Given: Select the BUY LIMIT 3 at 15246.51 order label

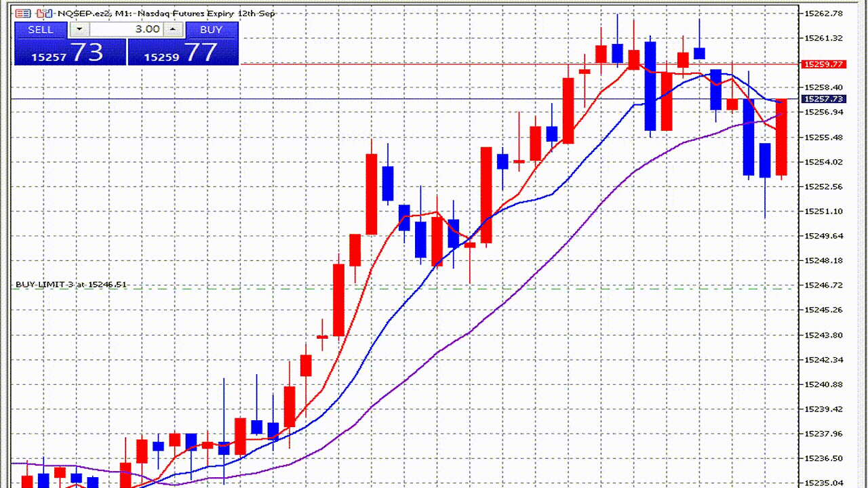Looking at the screenshot, I should tap(71, 285).
